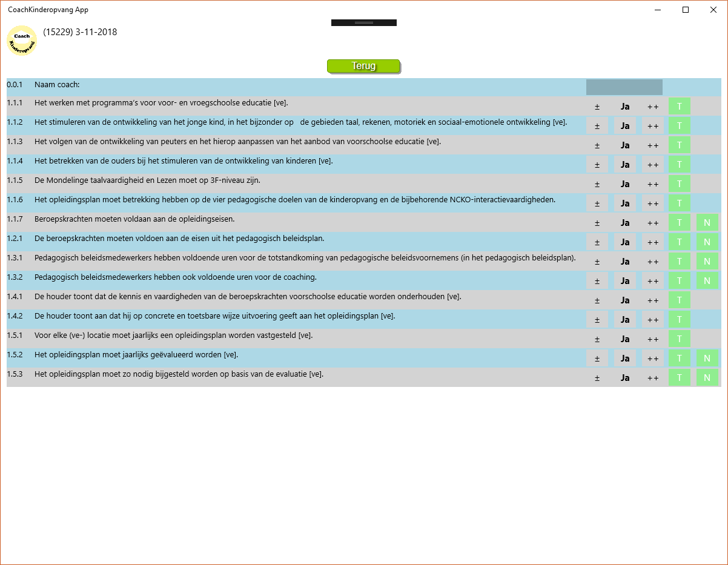
Task: Select ++ for row 1.4.2
Action: [x=653, y=320]
